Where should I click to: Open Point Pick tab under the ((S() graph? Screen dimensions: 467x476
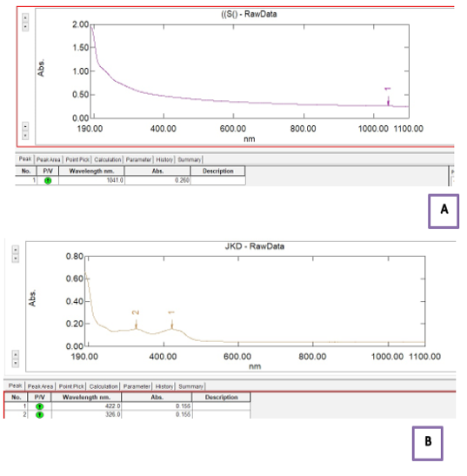[77, 159]
